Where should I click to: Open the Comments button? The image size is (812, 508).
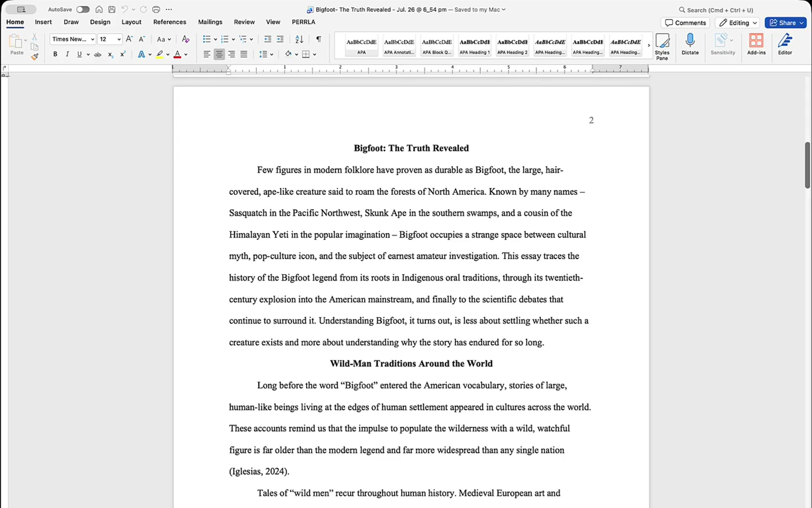pos(685,23)
